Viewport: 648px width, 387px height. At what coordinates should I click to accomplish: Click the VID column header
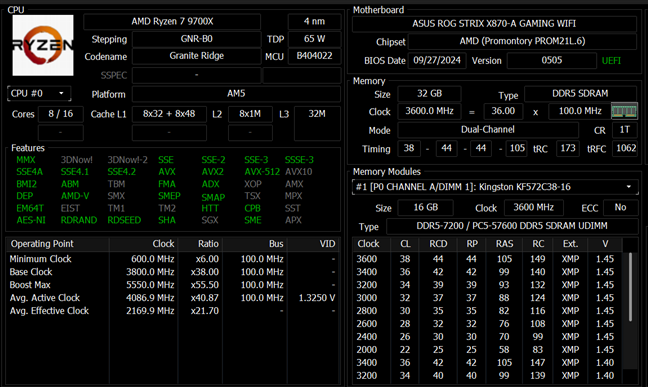(x=327, y=244)
